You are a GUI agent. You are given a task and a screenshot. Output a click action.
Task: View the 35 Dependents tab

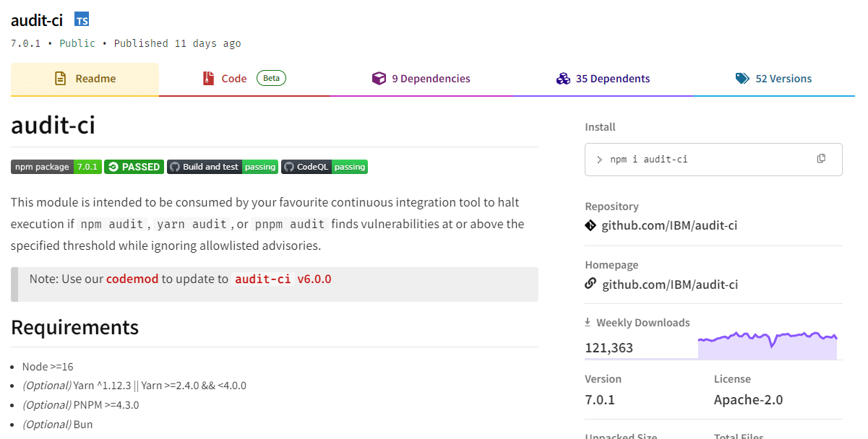(612, 78)
